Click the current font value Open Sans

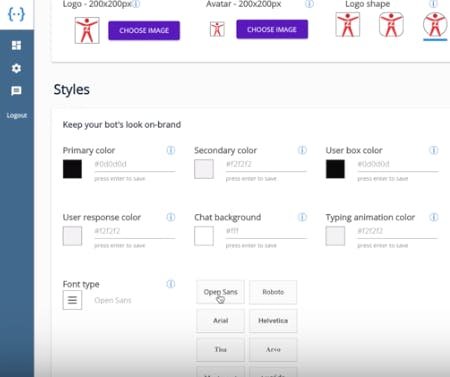(113, 300)
